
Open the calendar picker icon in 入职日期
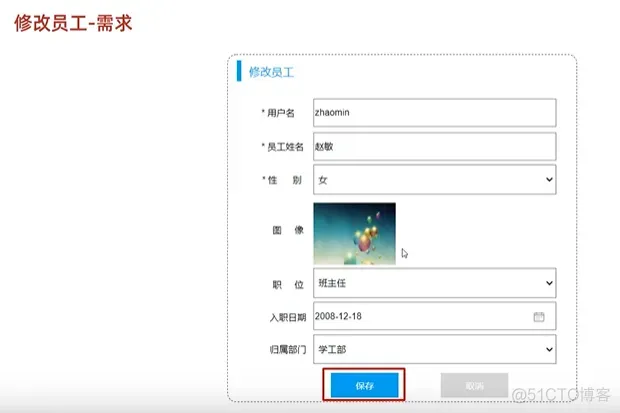point(539,316)
